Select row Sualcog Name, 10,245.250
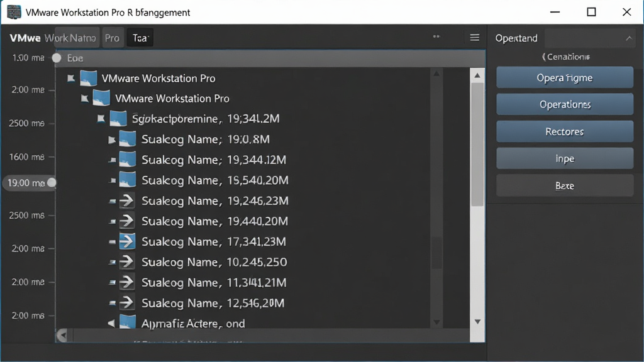644x362 pixels. pyautogui.click(x=214, y=262)
